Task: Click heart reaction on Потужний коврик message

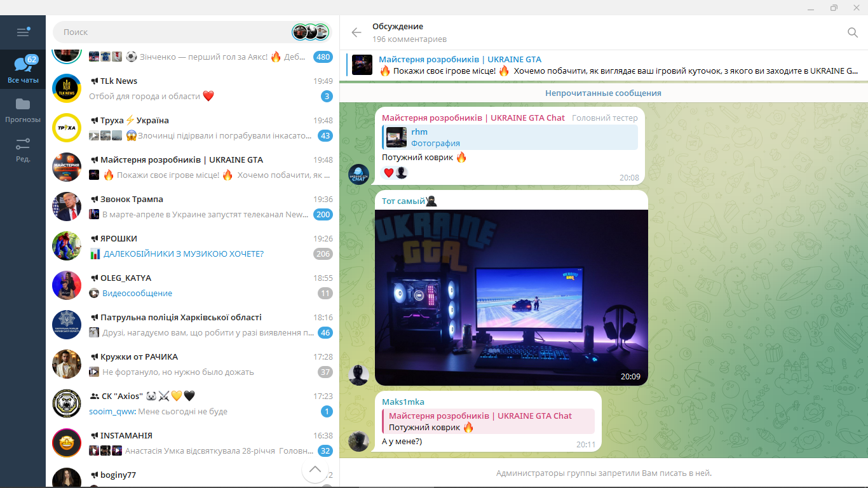Action: tap(389, 173)
